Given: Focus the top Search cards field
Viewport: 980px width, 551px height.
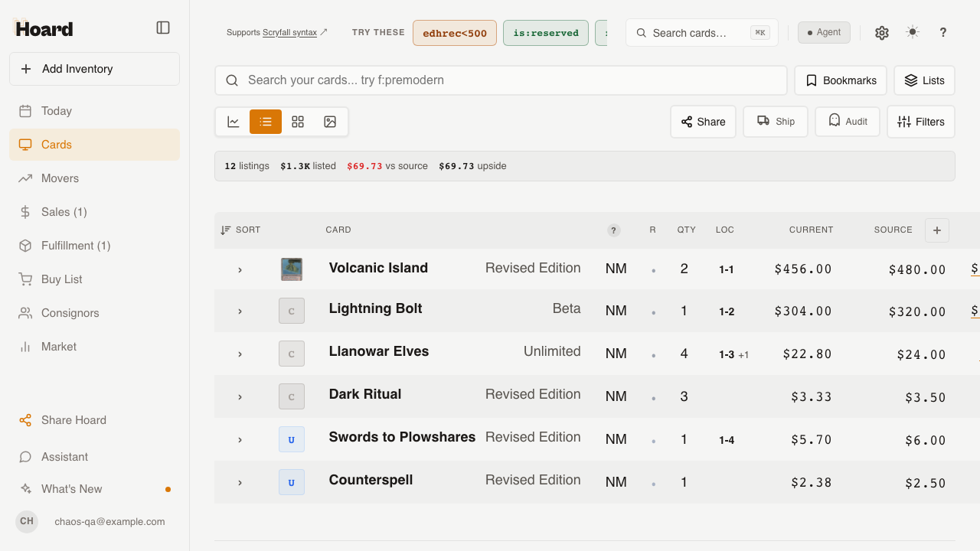Looking at the screenshot, I should (702, 33).
